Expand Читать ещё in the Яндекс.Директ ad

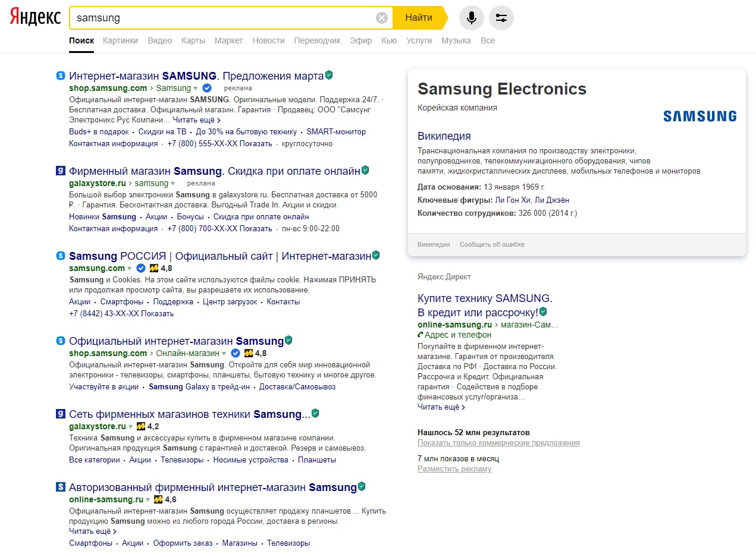(x=441, y=407)
